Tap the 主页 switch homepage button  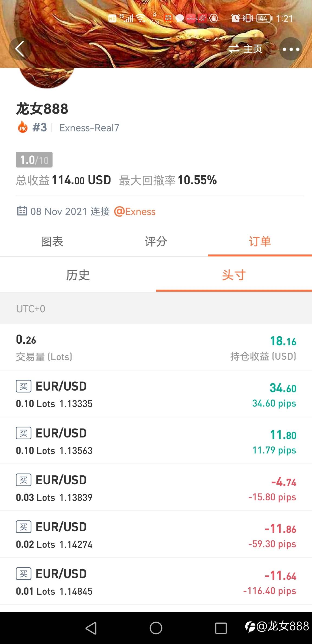pos(245,49)
